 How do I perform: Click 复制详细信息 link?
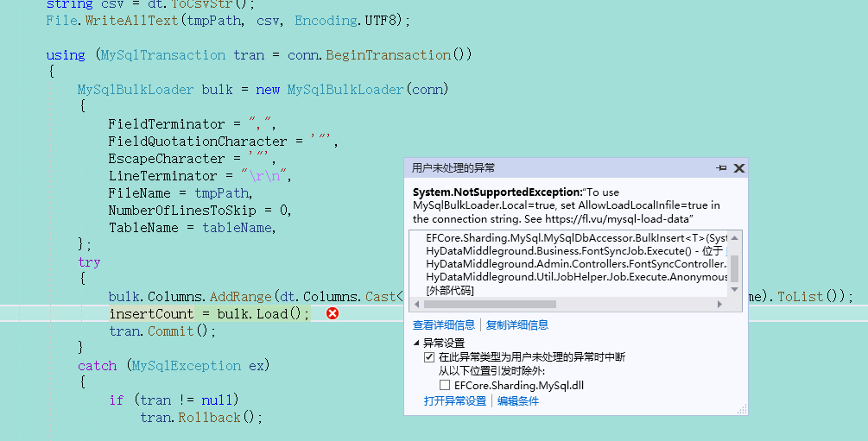tap(516, 325)
